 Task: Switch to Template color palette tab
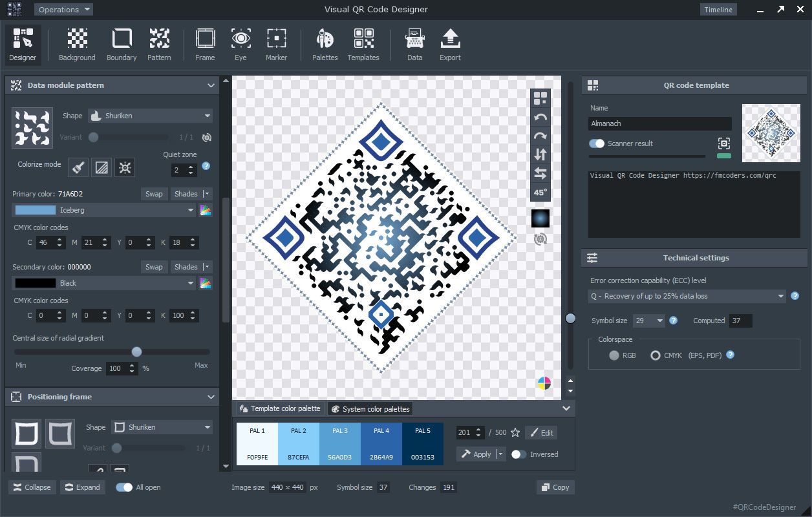tap(280, 408)
